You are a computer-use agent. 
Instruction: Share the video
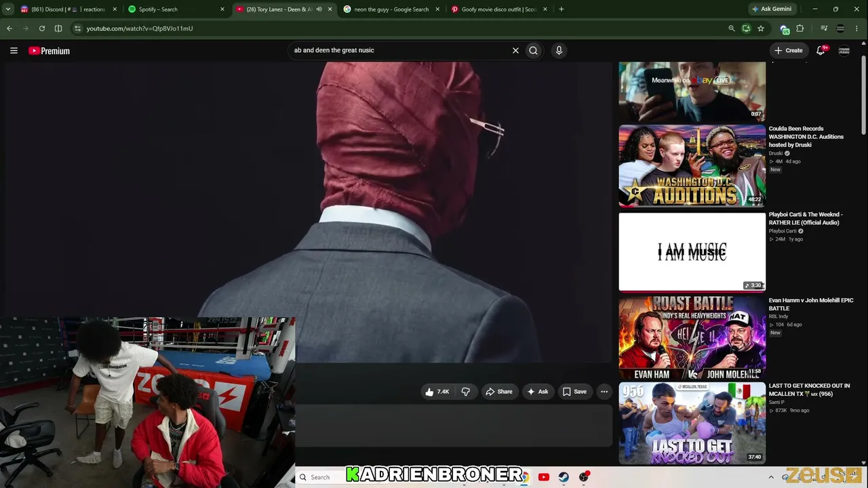[498, 392]
